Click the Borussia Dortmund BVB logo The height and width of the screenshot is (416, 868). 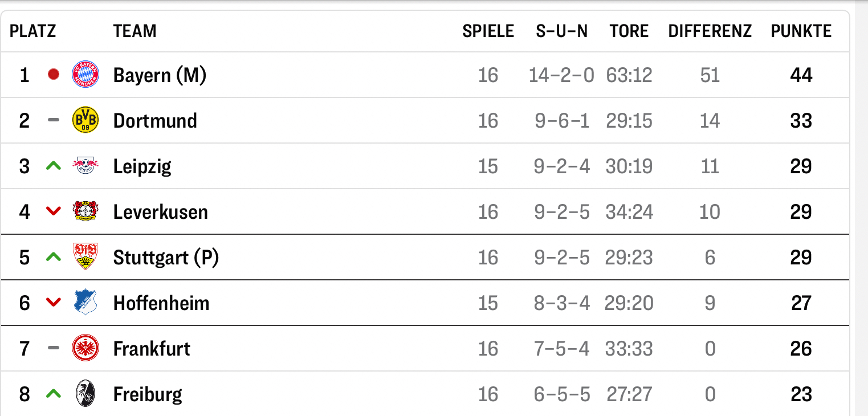(85, 120)
